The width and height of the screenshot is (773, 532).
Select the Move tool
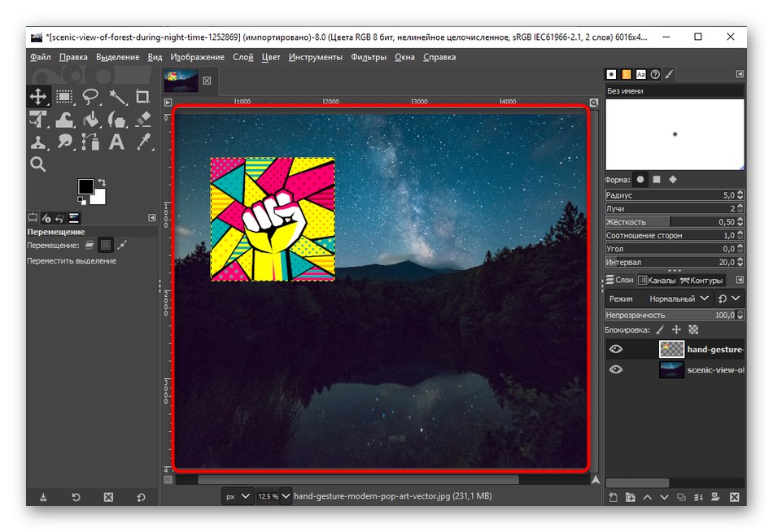[x=38, y=96]
